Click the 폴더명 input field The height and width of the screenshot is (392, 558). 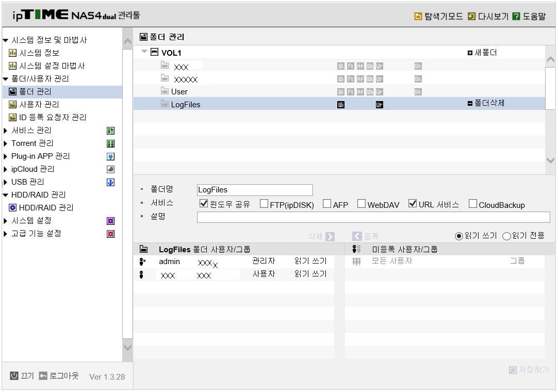[255, 190]
